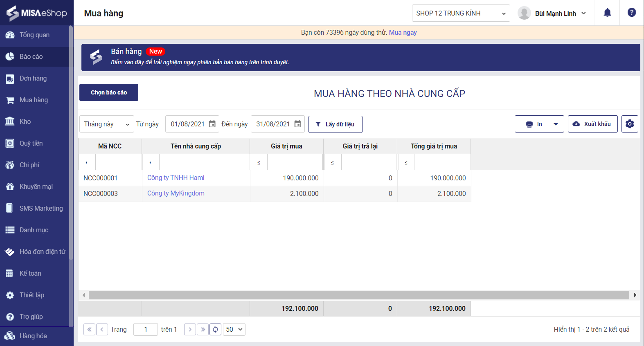This screenshot has height=346, width=644.
Task: Open Quỹ tiền menu label
Action: click(x=31, y=144)
